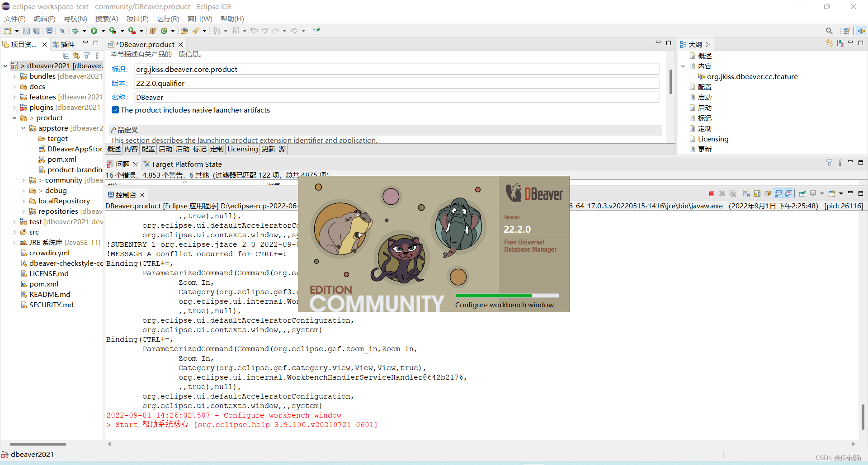Viewport: 868px width, 465px height.
Task: Terminate the console process with red stop
Action: pos(712,193)
